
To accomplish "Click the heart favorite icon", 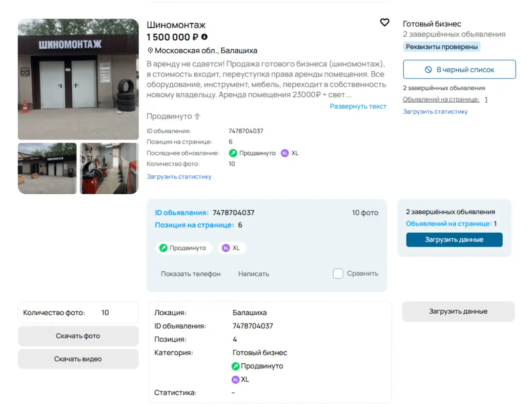I will pos(384,23).
